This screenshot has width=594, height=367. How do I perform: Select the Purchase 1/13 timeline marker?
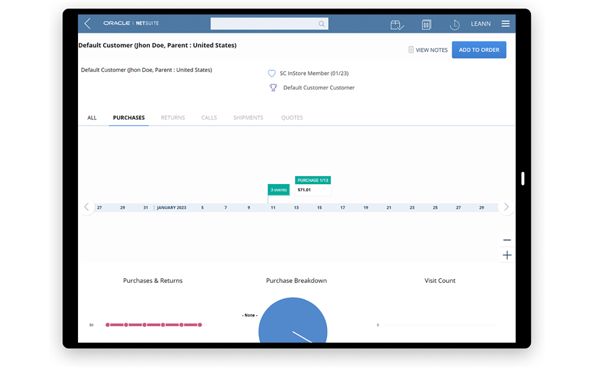click(x=313, y=180)
